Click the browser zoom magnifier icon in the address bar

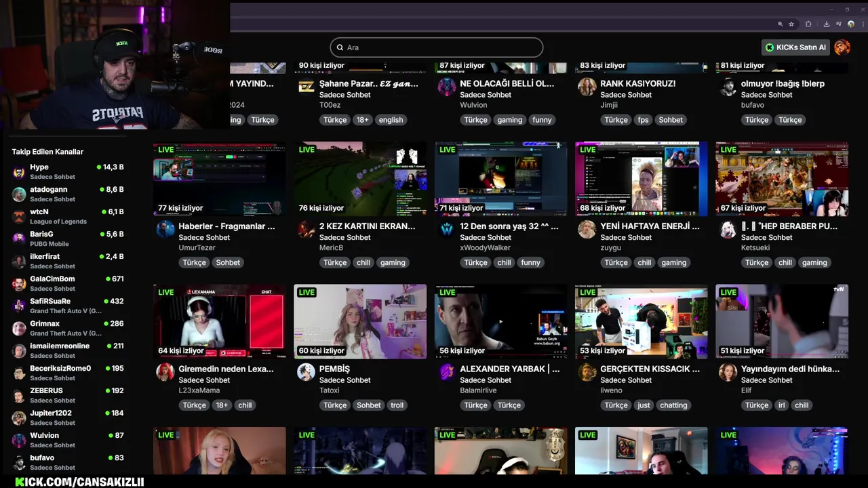coord(781,24)
